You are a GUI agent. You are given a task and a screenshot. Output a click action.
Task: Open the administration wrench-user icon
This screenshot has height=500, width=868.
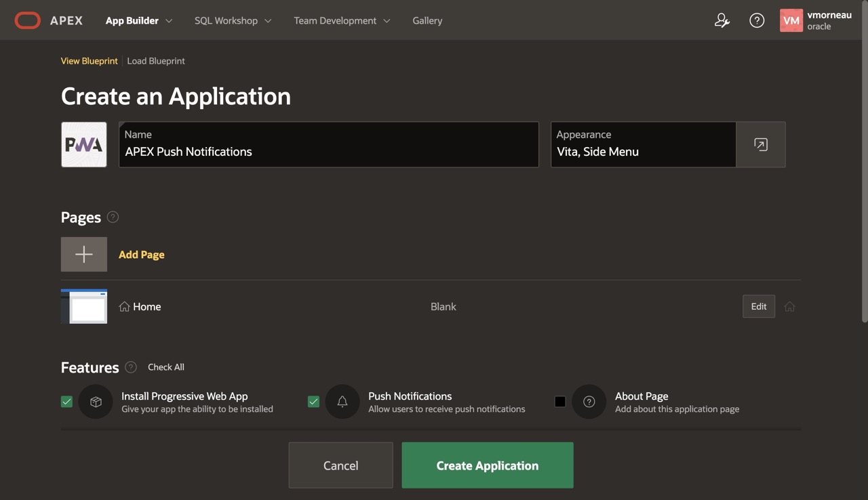(722, 20)
